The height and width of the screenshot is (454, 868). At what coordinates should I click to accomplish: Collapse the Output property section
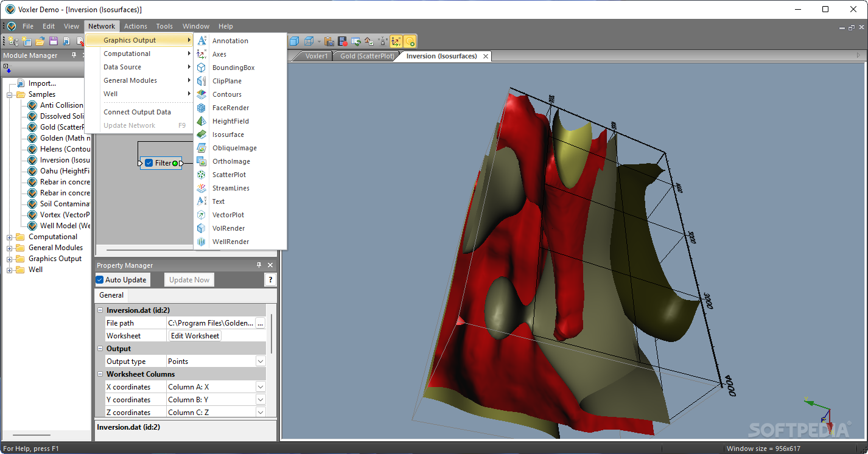tap(100, 349)
